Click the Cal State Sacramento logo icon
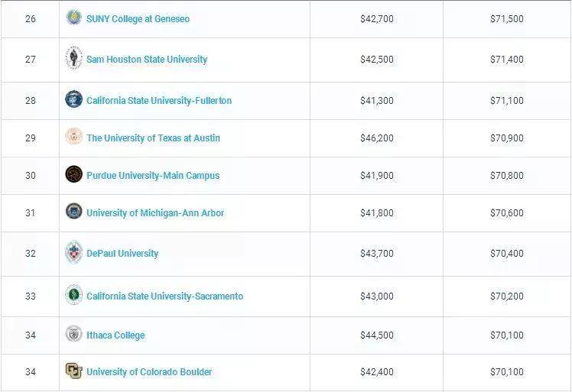This screenshot has width=572, height=392. tap(73, 295)
